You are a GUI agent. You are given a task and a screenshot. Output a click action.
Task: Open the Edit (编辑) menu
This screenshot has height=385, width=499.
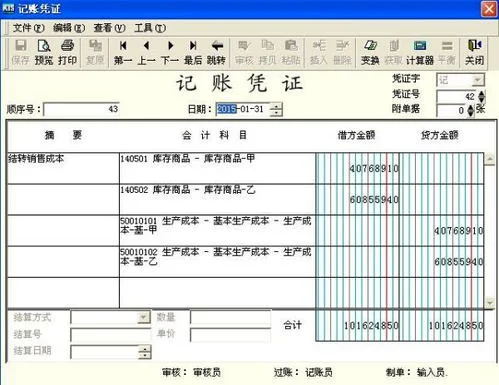pyautogui.click(x=69, y=28)
